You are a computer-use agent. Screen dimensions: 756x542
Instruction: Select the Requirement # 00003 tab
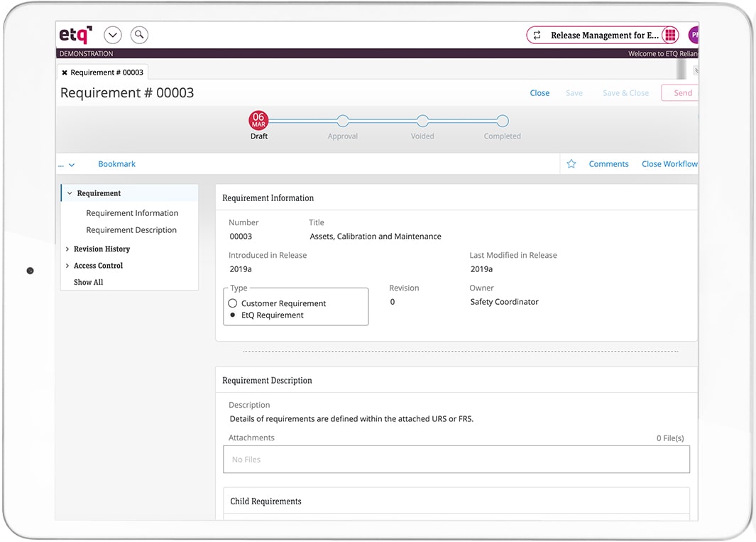106,72
